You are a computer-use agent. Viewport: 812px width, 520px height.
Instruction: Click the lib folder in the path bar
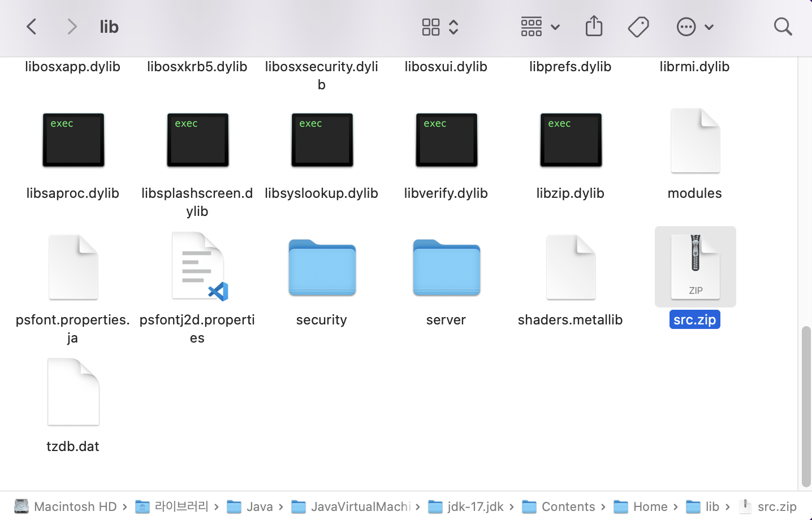(703, 506)
